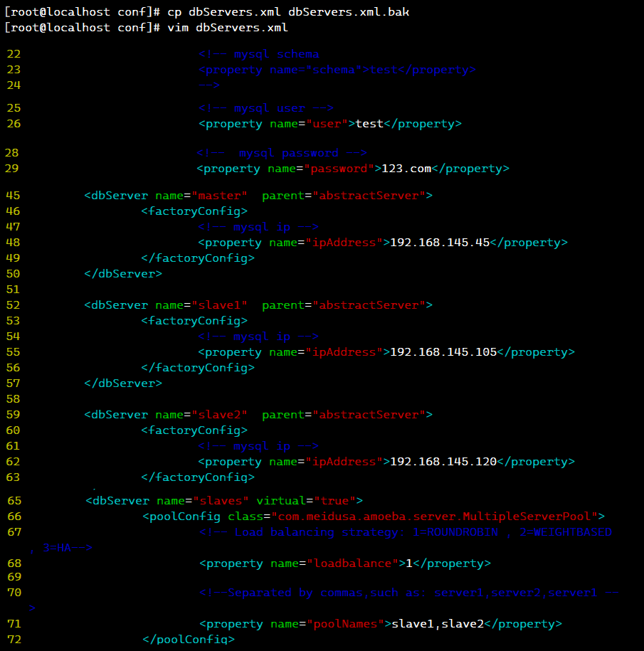This screenshot has height=651, width=644.
Task: Click the red "password" attribute string
Action: [339, 169]
